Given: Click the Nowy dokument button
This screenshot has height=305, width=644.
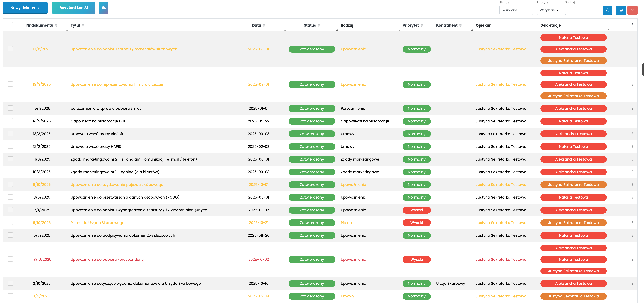Looking at the screenshot, I should pyautogui.click(x=25, y=8).
